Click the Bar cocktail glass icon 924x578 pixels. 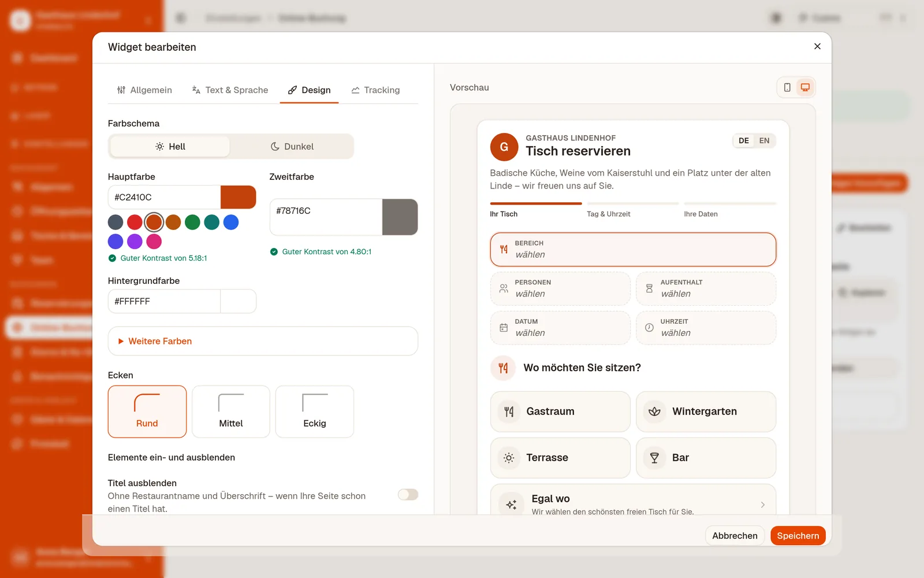pyautogui.click(x=654, y=458)
